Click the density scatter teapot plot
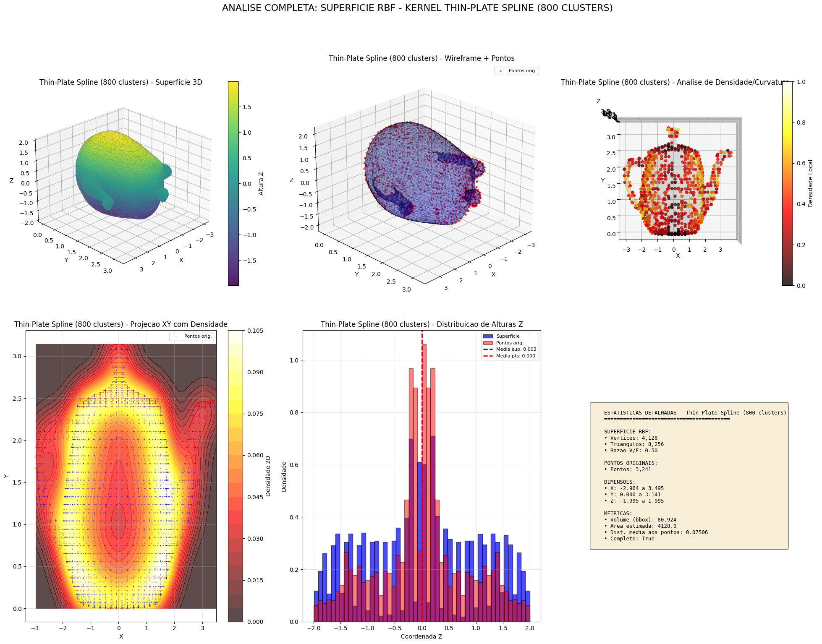This screenshot has width=822, height=644. pyautogui.click(x=674, y=189)
